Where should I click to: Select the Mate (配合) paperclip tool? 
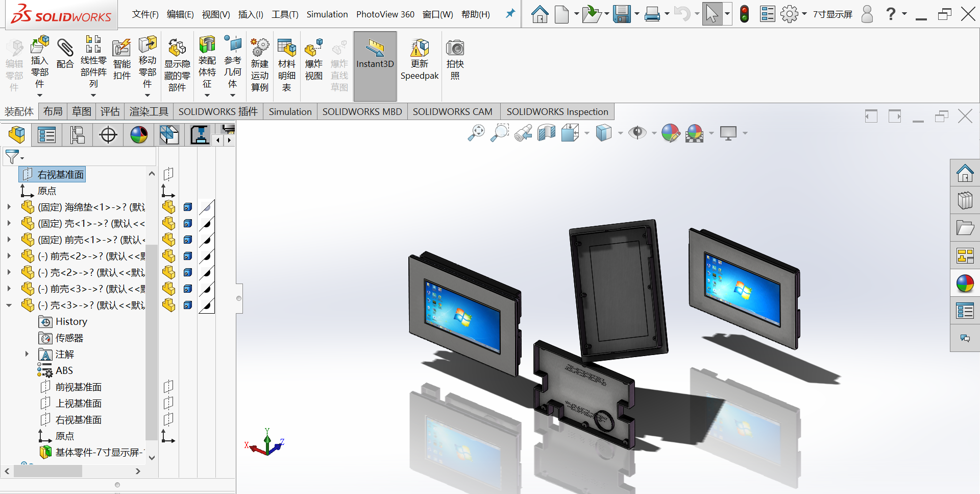[x=65, y=48]
